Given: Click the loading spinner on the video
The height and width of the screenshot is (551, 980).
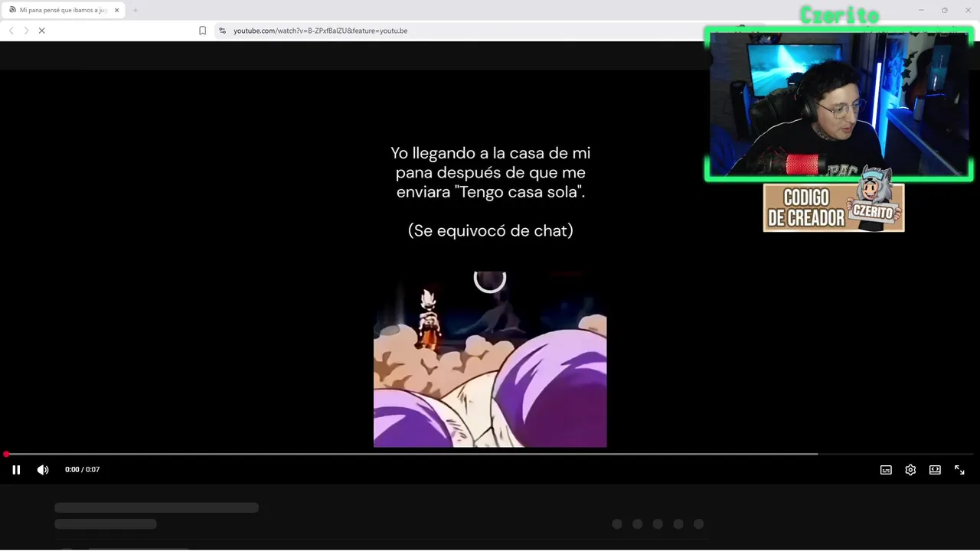Looking at the screenshot, I should click(x=490, y=279).
